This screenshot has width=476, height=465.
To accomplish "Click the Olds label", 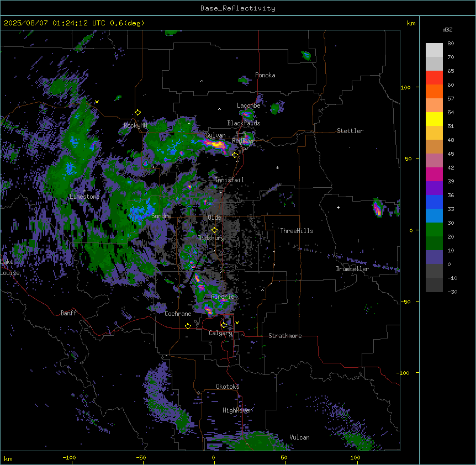I will [x=214, y=218].
